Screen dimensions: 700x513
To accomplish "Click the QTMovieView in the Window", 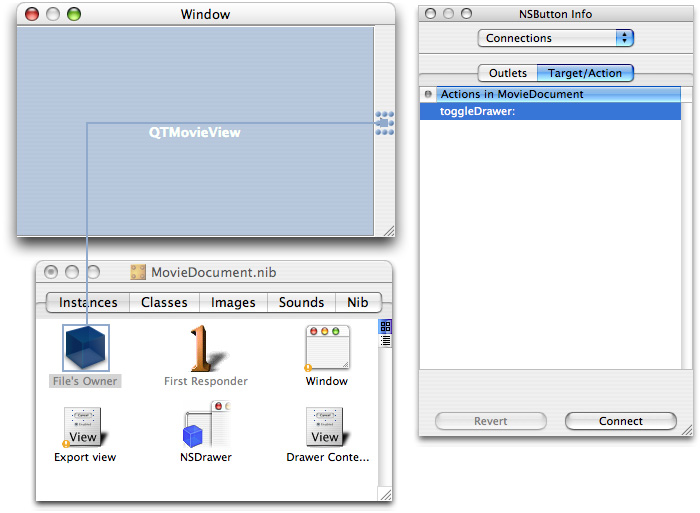I will point(195,132).
